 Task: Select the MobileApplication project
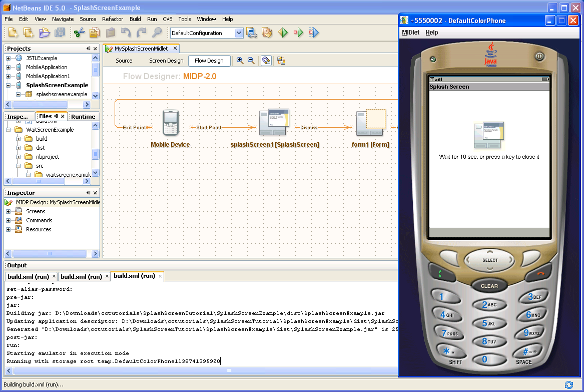pos(47,67)
